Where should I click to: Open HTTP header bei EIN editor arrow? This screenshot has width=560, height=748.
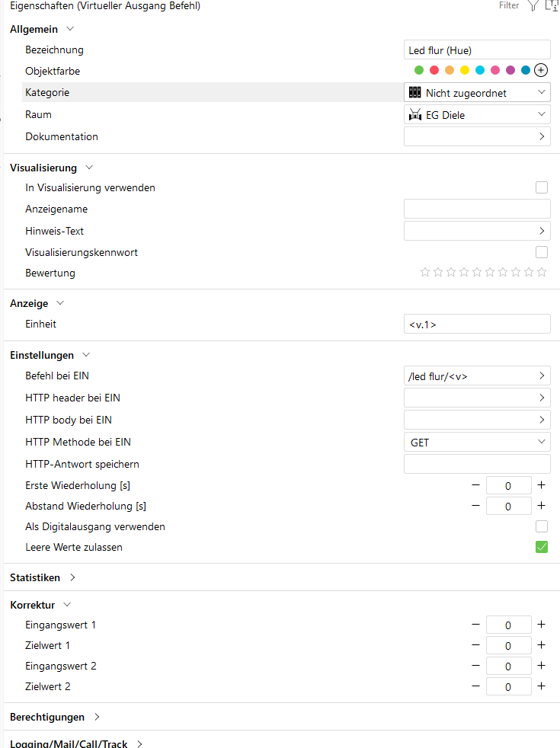pos(542,398)
